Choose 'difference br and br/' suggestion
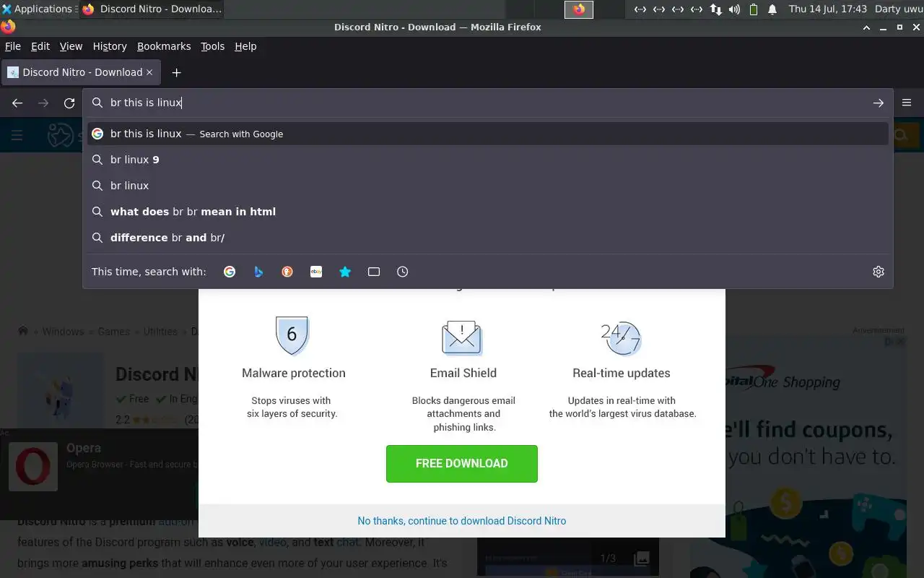This screenshot has width=924, height=578. (488, 238)
